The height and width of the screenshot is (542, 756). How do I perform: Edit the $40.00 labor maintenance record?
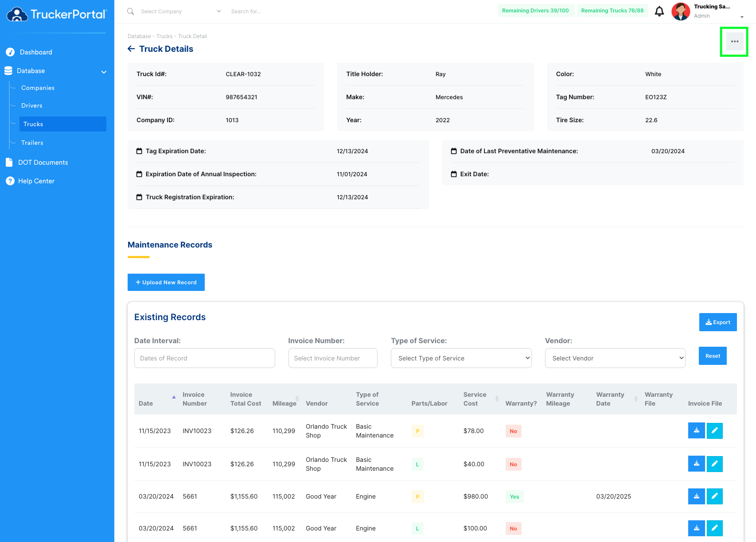coord(714,464)
